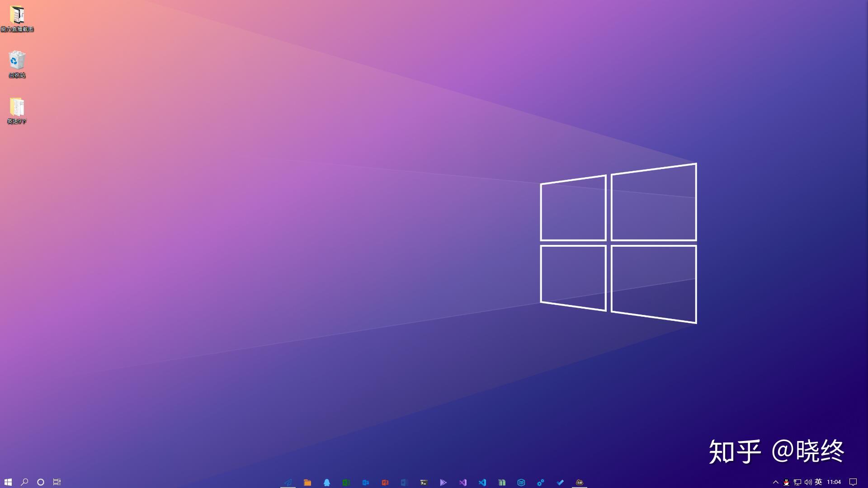Launch QQ from the taskbar

(327, 482)
